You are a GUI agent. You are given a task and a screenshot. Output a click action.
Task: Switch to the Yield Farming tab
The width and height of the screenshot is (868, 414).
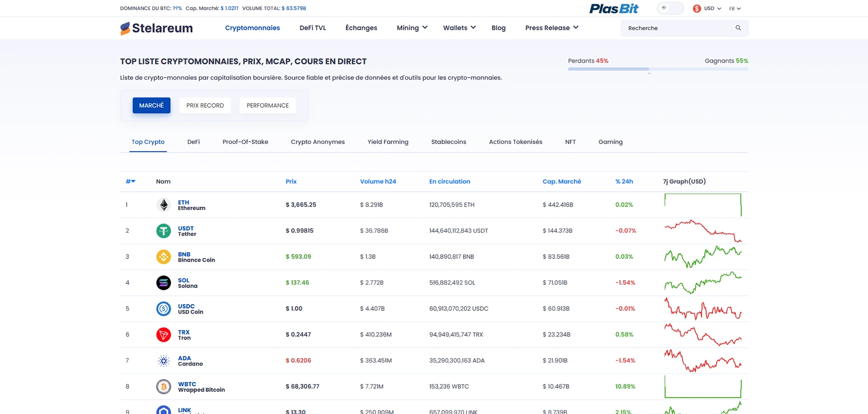click(x=388, y=142)
